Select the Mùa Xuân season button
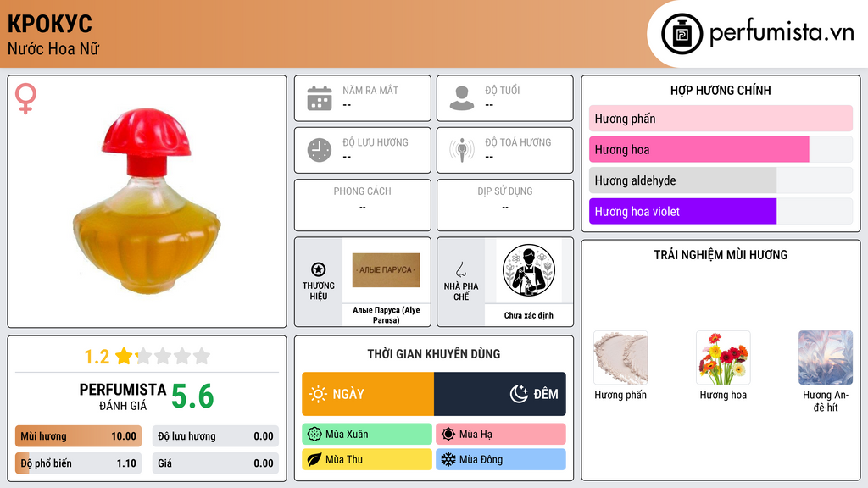868x488 pixels. click(x=367, y=435)
